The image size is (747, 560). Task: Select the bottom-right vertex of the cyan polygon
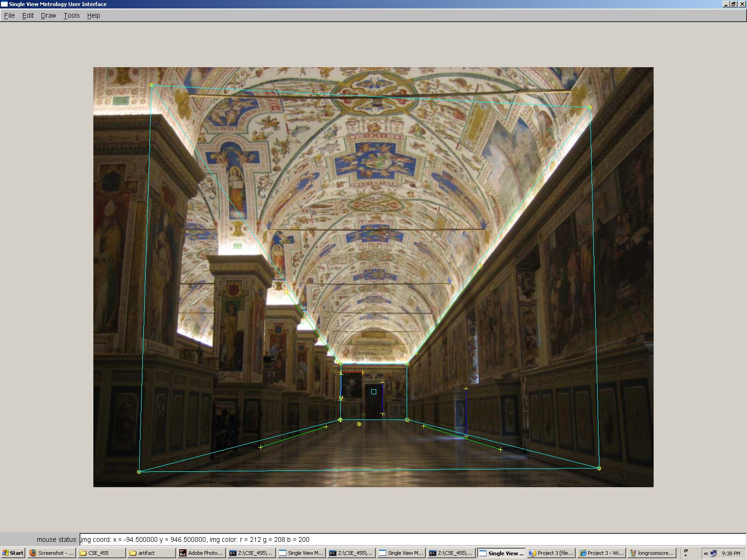tap(599, 468)
